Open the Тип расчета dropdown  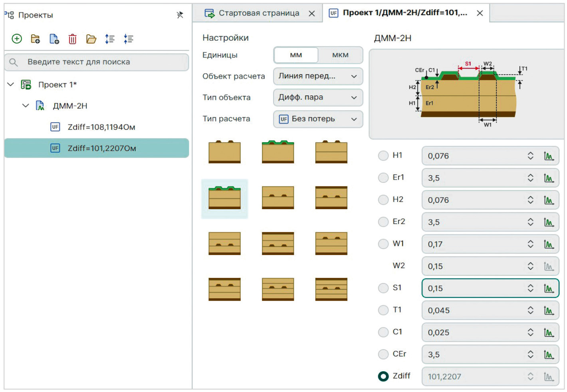[x=318, y=119]
